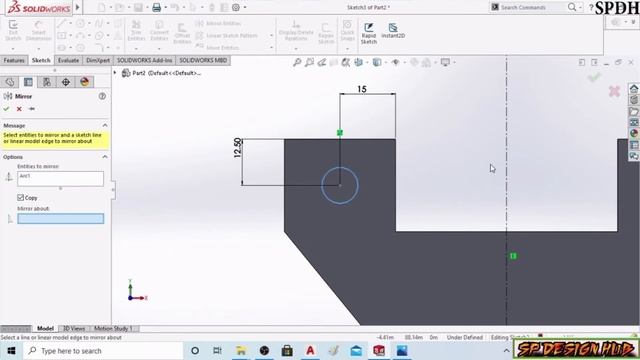Click the Zoom to Area icon
Viewport: 640px width, 360px height.
[x=309, y=62]
